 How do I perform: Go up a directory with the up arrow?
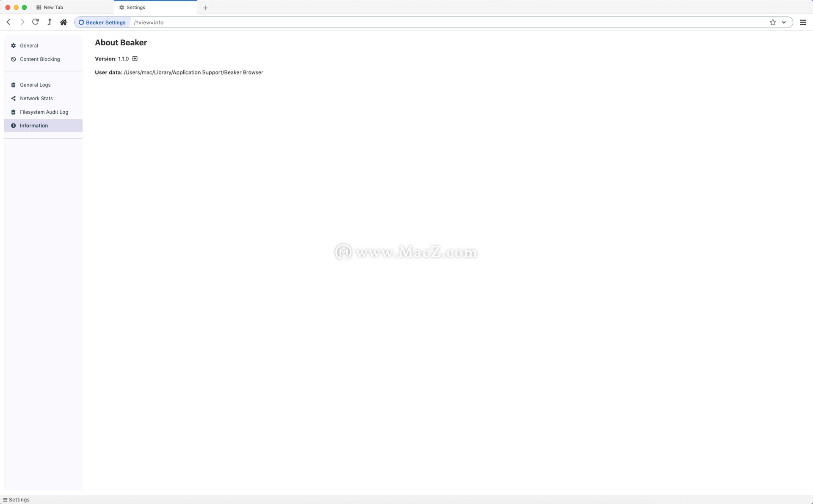50,22
